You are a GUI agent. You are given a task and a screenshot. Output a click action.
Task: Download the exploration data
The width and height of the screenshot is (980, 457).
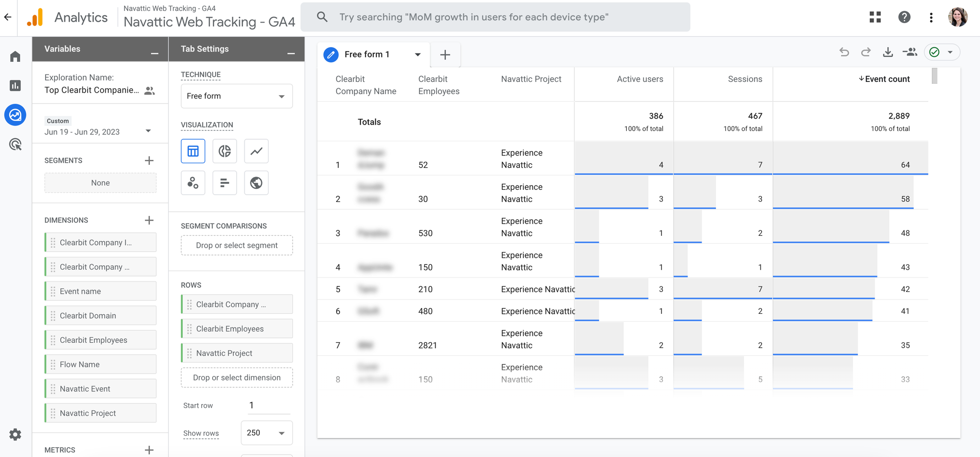(x=888, y=52)
